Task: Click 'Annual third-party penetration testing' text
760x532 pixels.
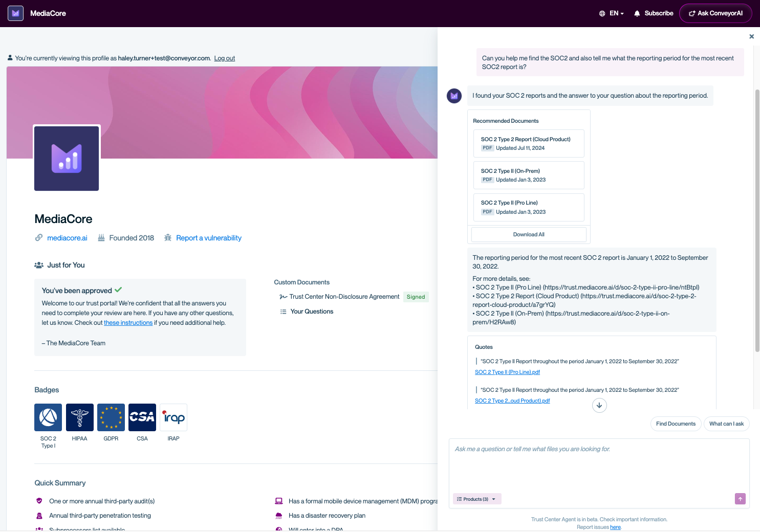Action: [x=100, y=516]
